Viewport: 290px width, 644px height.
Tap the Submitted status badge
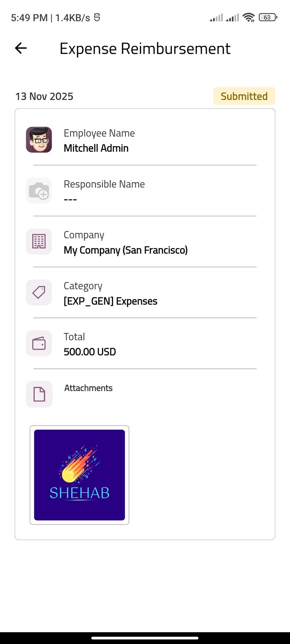point(244,96)
